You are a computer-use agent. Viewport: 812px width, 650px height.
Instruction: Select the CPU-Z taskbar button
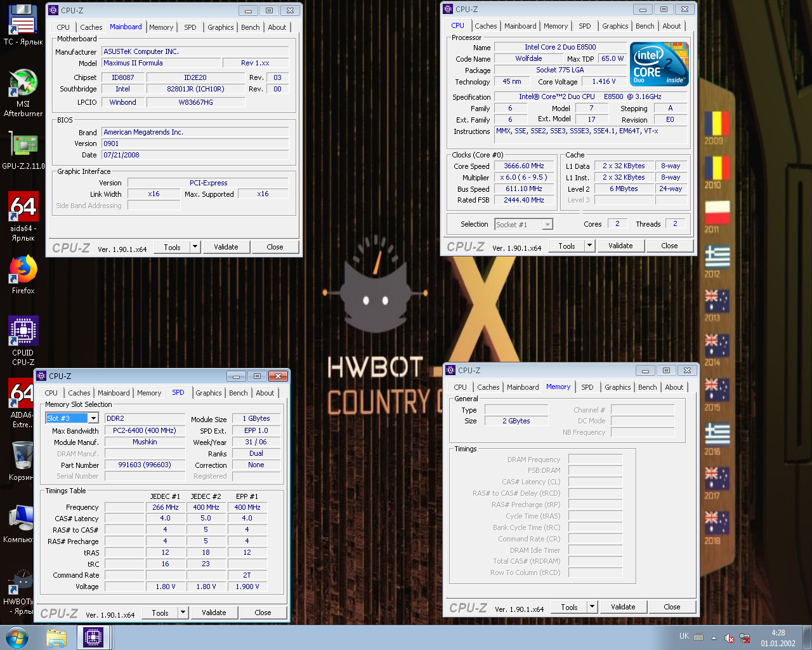(93, 637)
